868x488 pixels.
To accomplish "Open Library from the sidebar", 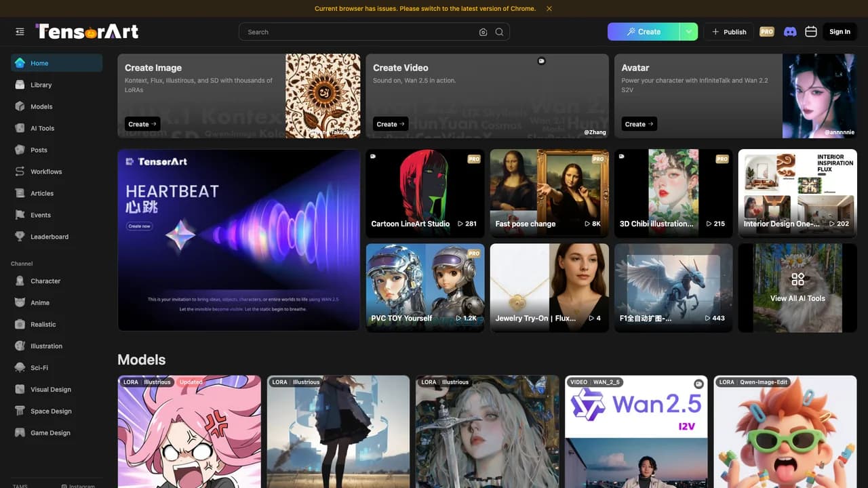I will 56,85.
